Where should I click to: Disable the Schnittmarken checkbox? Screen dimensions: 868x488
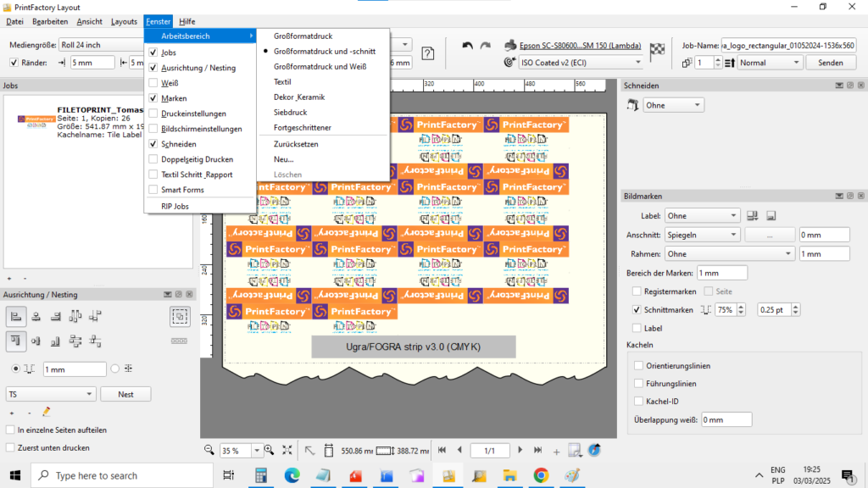(636, 309)
